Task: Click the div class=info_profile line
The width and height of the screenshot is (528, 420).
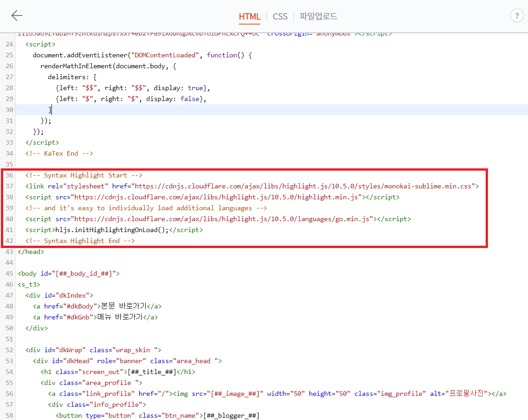Action: pos(96,405)
